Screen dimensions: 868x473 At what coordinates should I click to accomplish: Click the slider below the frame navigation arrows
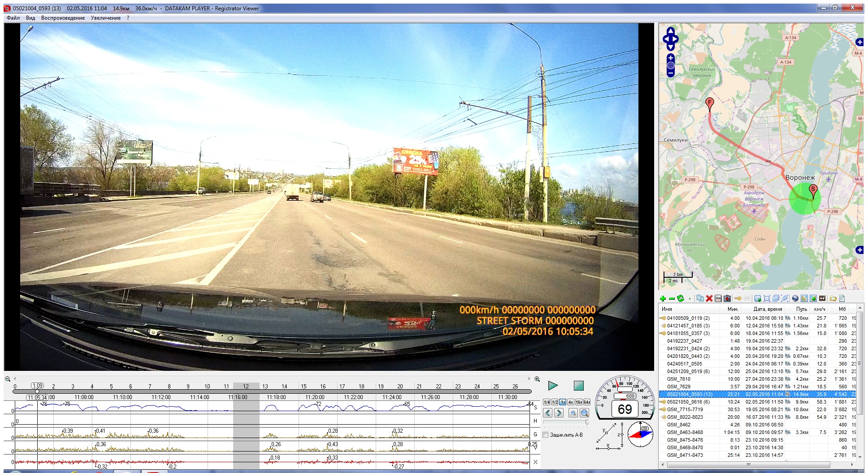pyautogui.click(x=566, y=422)
